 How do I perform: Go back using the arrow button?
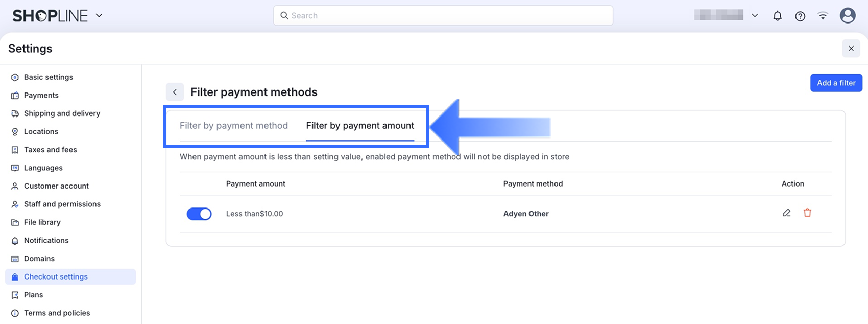(x=175, y=92)
